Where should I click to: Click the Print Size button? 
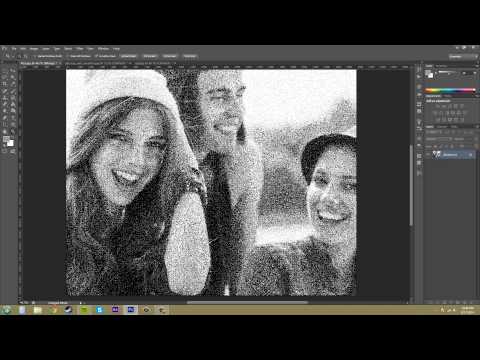190,56
